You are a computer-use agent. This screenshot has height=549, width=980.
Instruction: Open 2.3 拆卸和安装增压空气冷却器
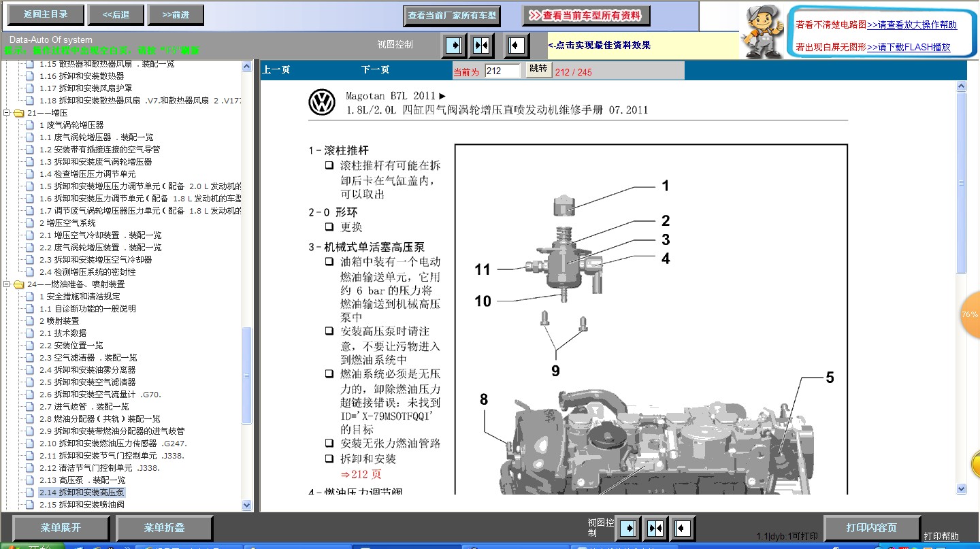pos(96,260)
